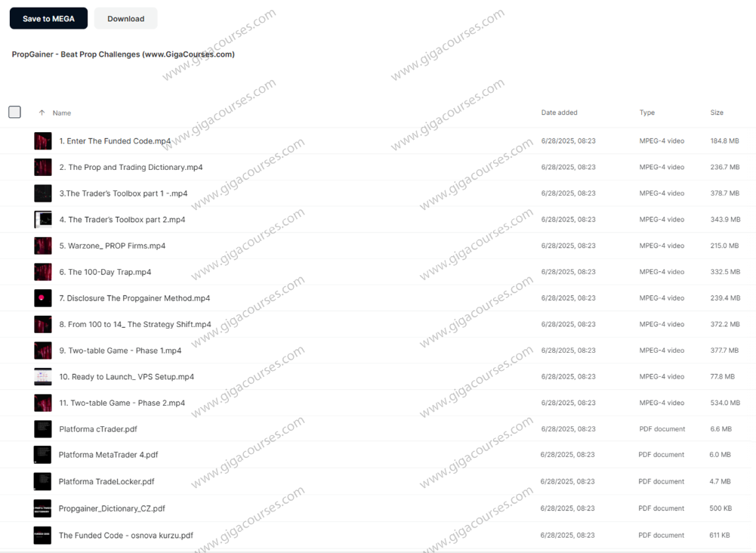Sort files by Type column header
Viewport: 756px width, 553px height.
647,113
